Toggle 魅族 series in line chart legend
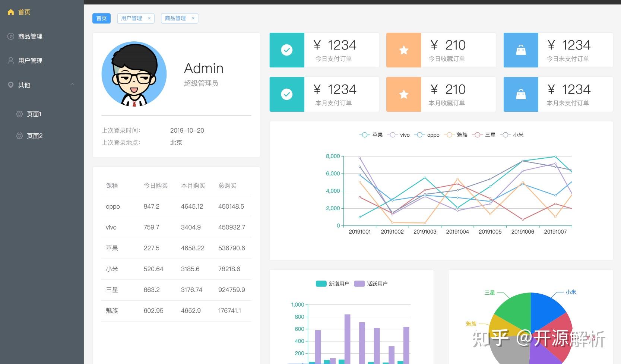This screenshot has width=621, height=364. click(456, 135)
